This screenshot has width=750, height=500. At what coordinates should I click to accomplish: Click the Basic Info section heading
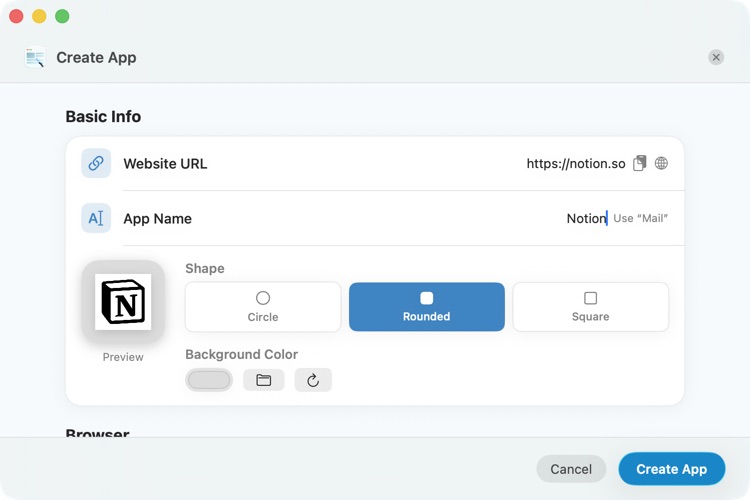(103, 116)
